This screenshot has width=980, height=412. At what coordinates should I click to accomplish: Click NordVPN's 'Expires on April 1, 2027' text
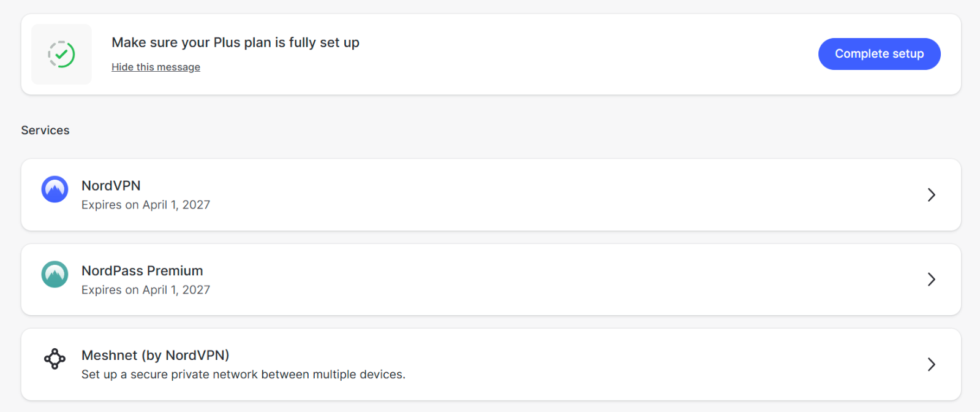point(146,205)
